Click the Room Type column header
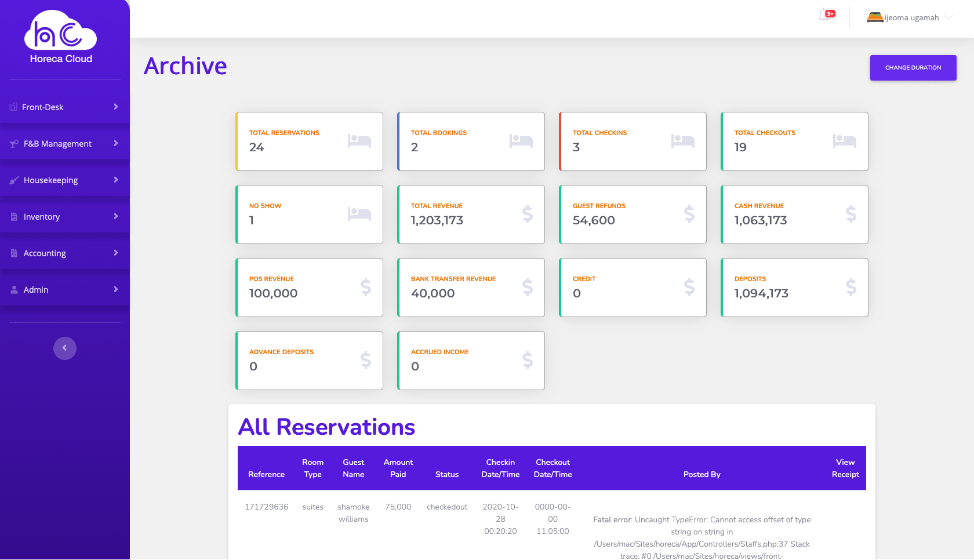Viewport: 974px width, 560px height. click(x=313, y=468)
